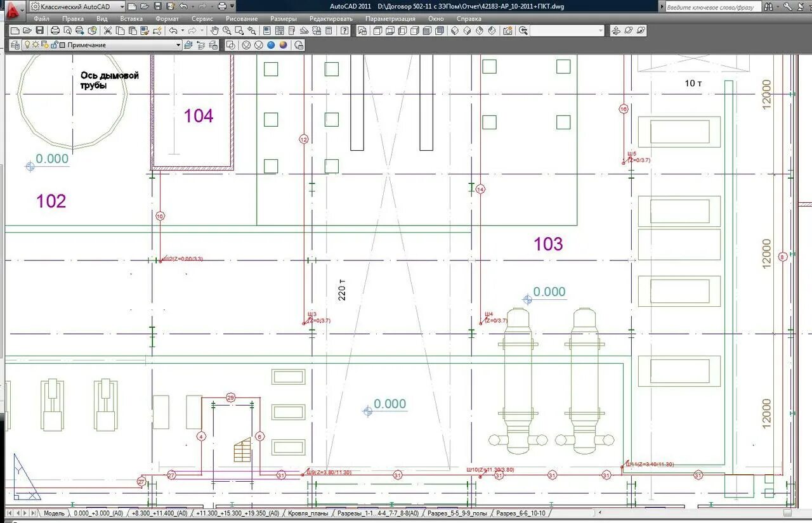Click the "Ось дымовой трубы" text label
Screen dimensions: 812x523
point(109,81)
